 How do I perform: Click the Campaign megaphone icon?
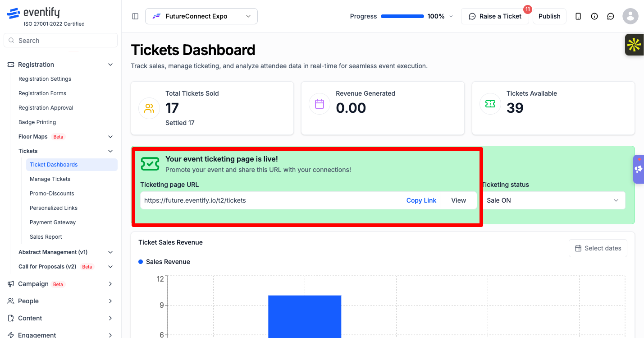[11, 284]
